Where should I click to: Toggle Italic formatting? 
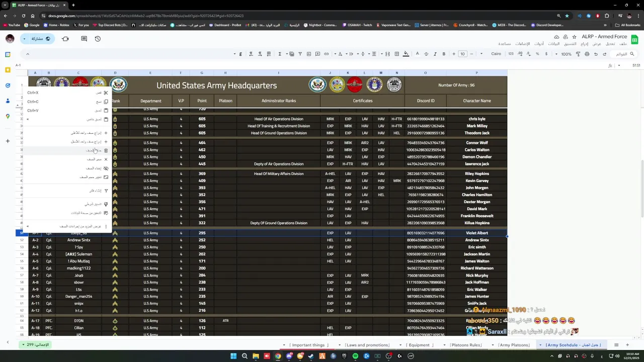435,54
